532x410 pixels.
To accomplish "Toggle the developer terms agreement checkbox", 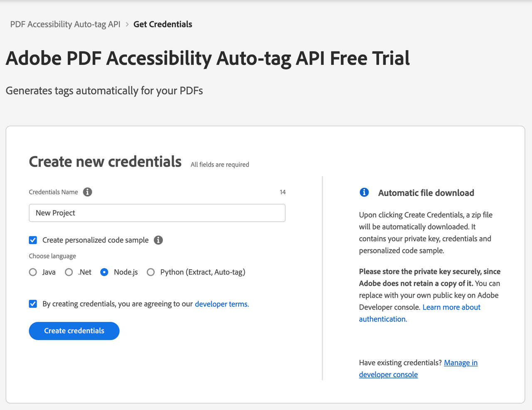I will (x=33, y=304).
